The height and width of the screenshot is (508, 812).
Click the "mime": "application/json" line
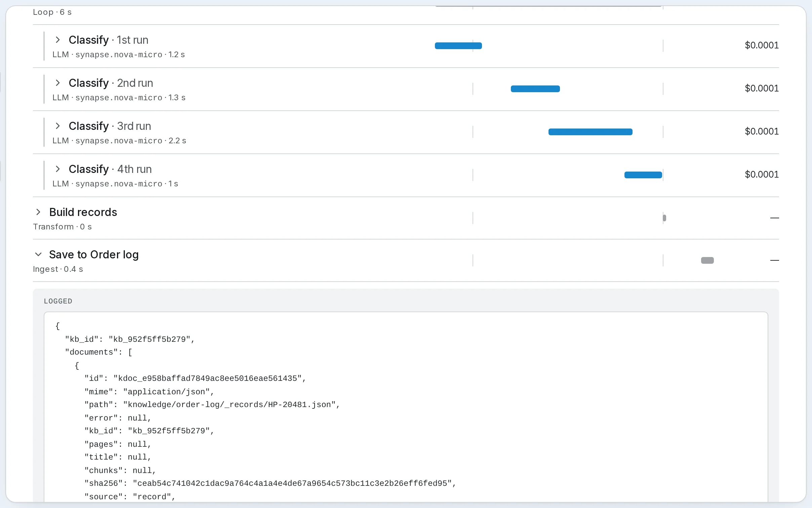(149, 392)
